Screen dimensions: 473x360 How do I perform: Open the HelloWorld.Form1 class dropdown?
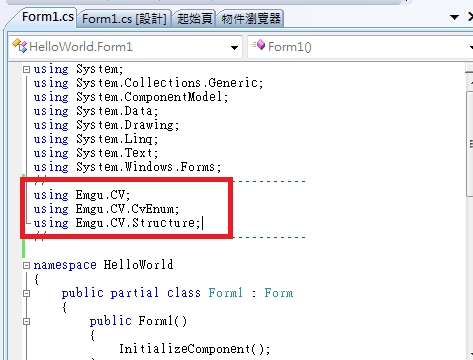pyautogui.click(x=234, y=48)
